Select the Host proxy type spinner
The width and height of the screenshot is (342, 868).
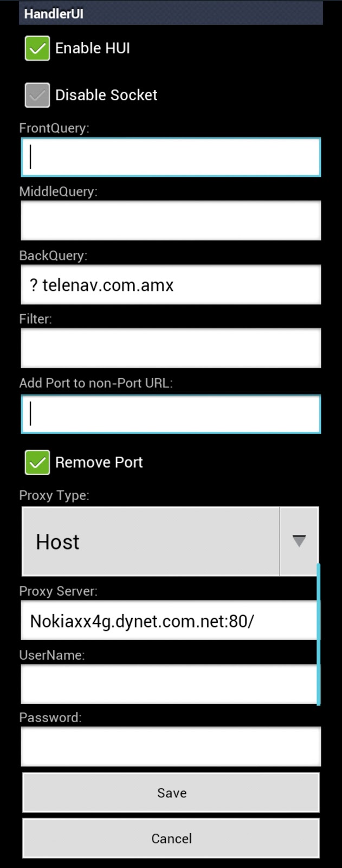pyautogui.click(x=170, y=541)
